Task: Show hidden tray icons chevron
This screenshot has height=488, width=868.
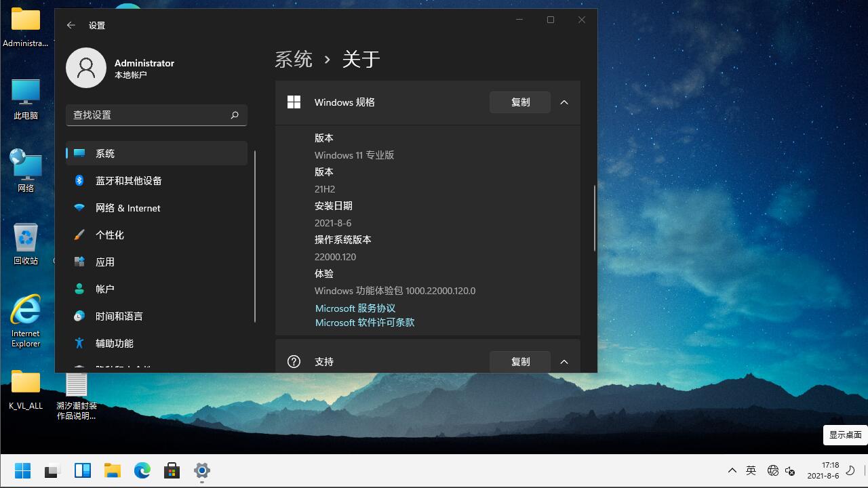Action: tap(732, 470)
